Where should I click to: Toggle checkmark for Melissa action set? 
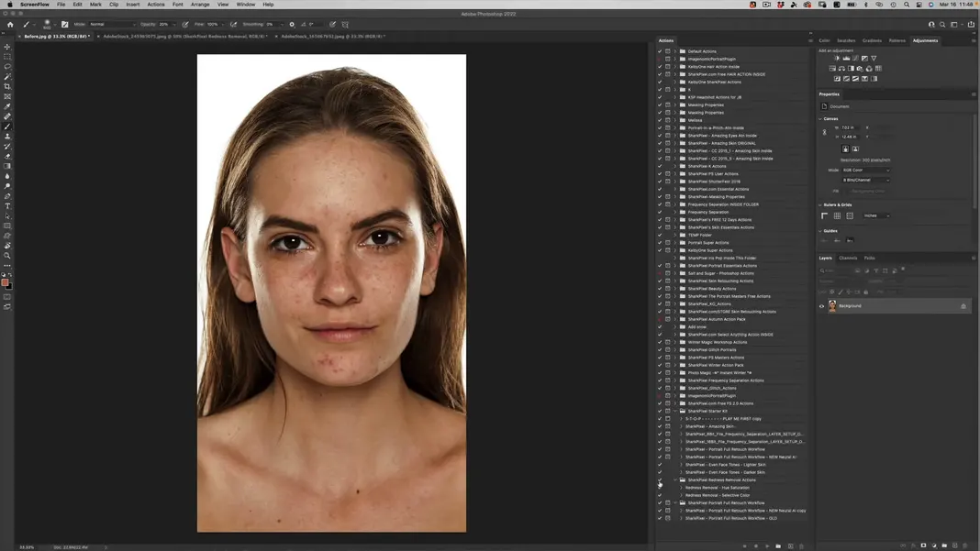coord(660,120)
